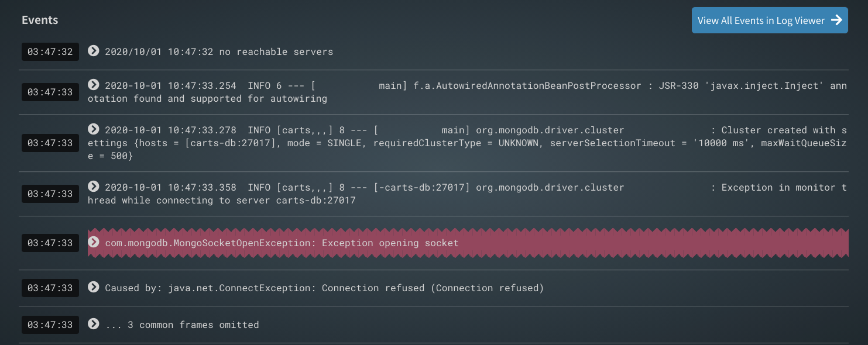Click the 03:47:32 timestamp badge
This screenshot has width=868, height=345.
click(x=50, y=52)
